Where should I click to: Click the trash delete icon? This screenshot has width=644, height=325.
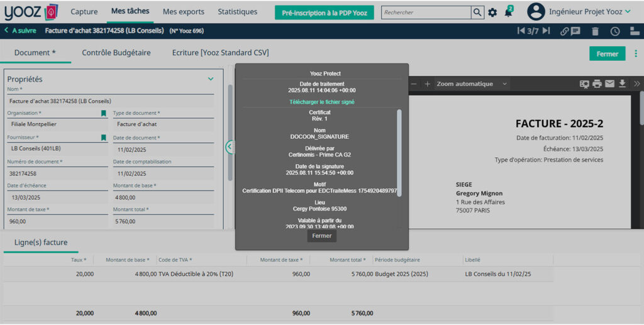point(595,31)
